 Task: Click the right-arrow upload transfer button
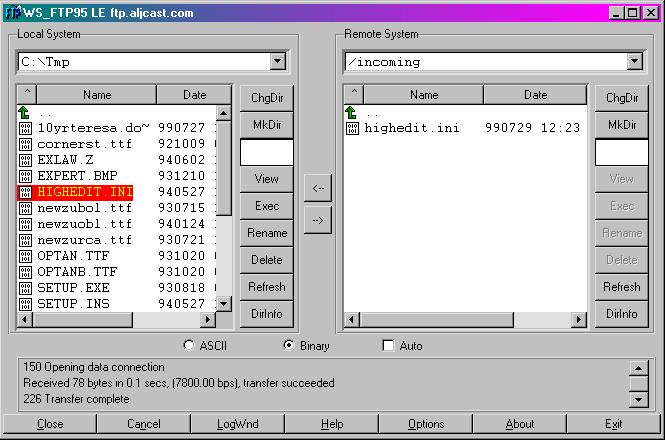coord(318,220)
